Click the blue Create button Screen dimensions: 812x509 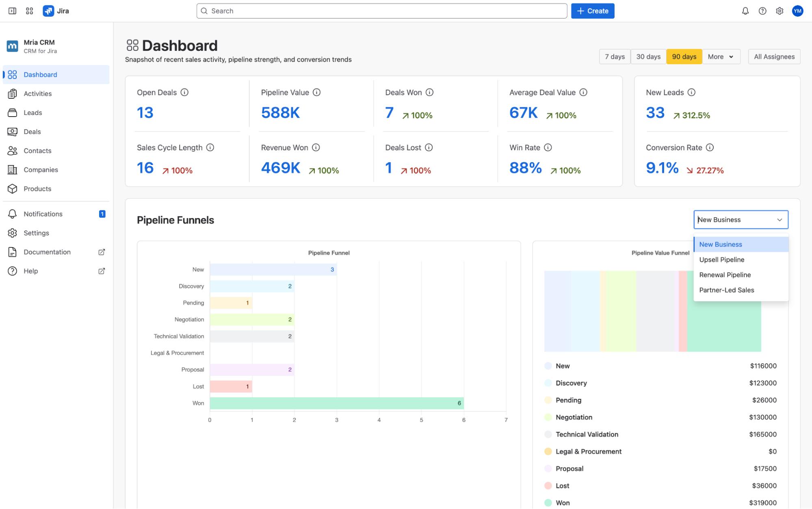[x=592, y=11]
